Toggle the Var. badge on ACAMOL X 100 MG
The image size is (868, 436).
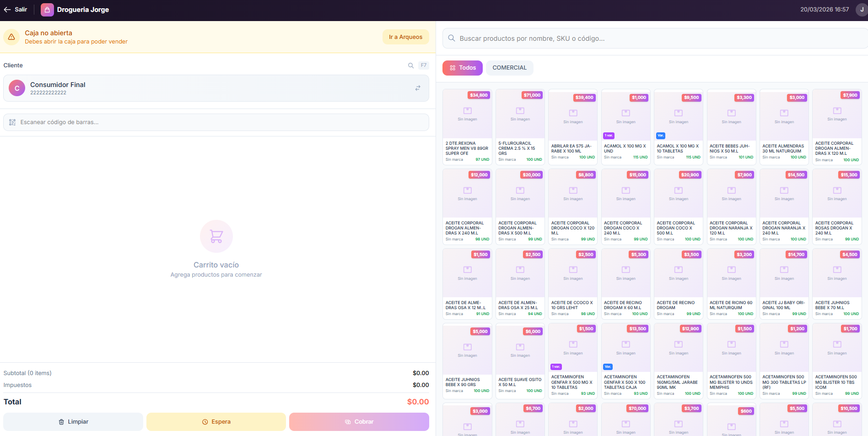(x=661, y=136)
